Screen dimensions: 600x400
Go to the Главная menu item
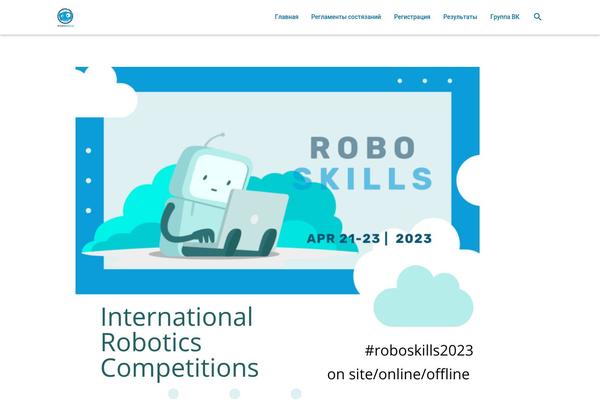point(286,17)
